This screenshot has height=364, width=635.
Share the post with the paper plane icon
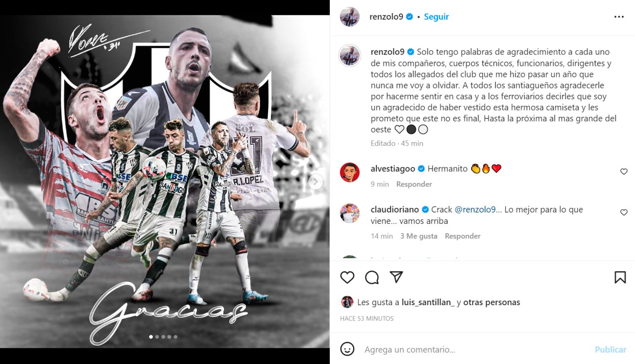[396, 277]
